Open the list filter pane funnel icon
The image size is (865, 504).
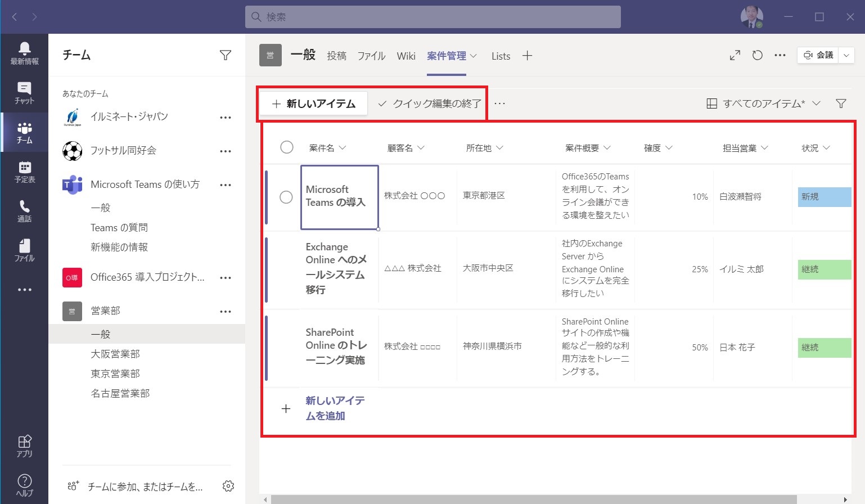pos(841,103)
